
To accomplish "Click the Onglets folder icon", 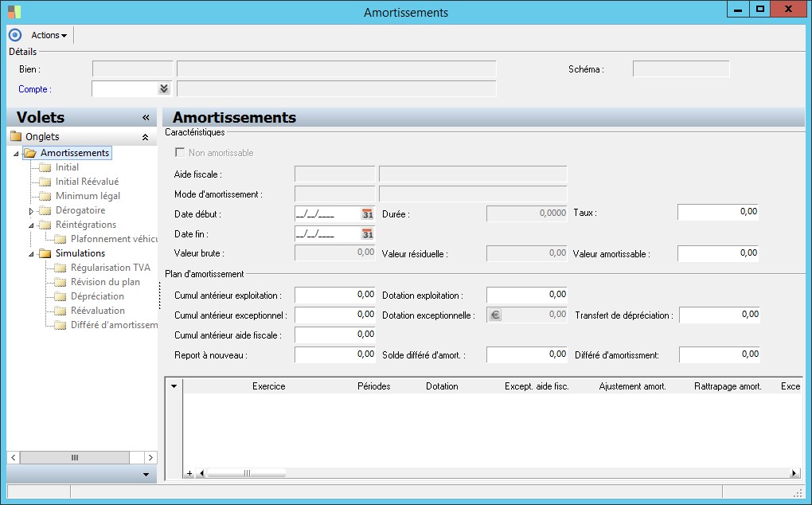I will coord(16,137).
